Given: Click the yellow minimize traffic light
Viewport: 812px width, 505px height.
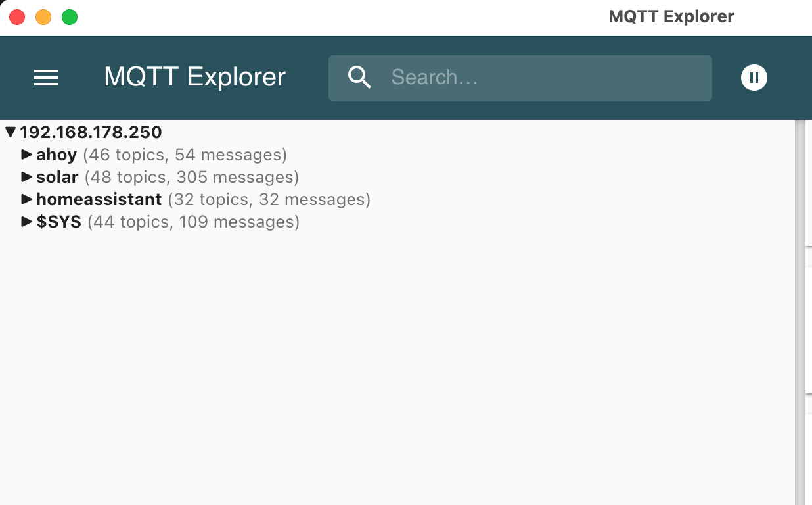Looking at the screenshot, I should (43, 16).
